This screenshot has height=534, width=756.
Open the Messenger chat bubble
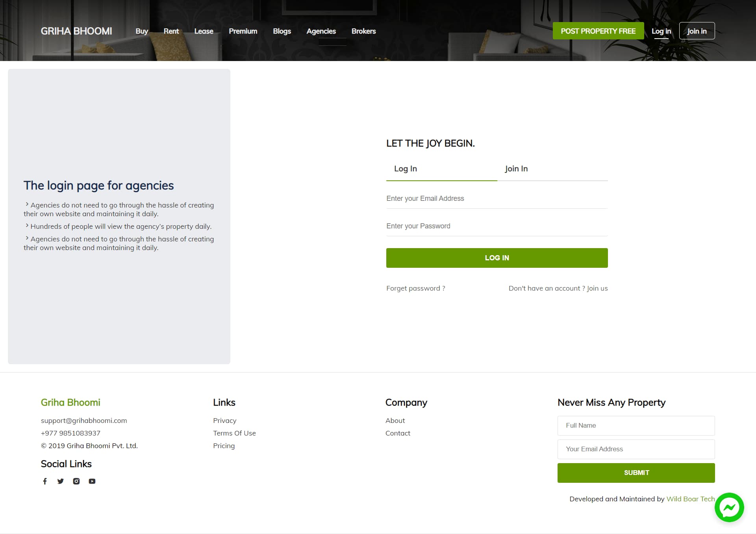pyautogui.click(x=729, y=507)
